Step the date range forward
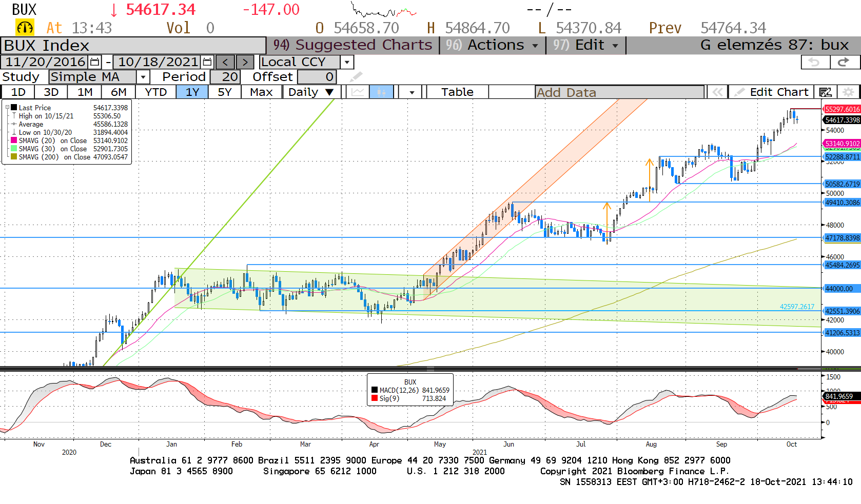This screenshot has width=861, height=504. pos(245,62)
